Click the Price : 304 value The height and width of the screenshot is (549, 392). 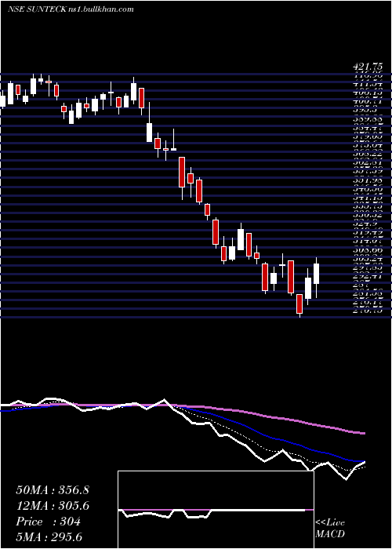[x=49, y=522]
